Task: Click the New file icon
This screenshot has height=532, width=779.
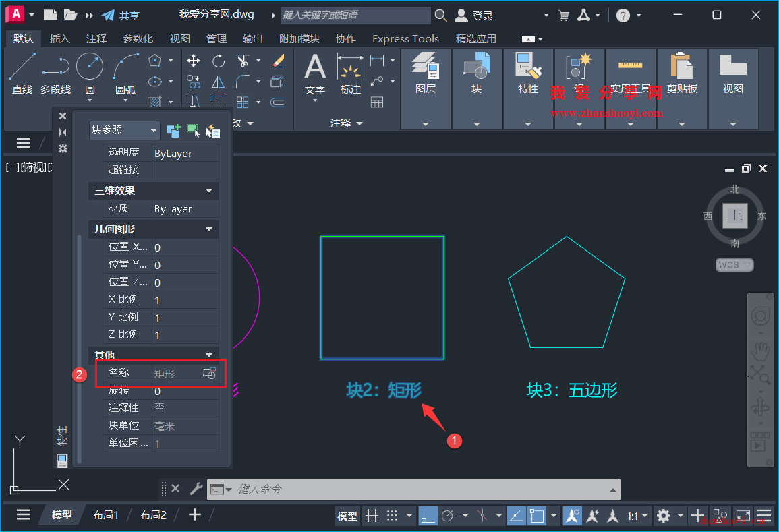Action: 51,15
